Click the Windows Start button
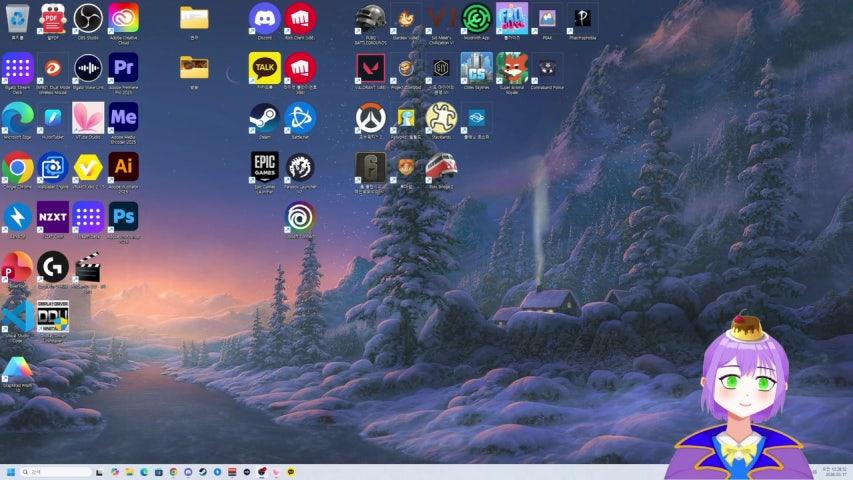This screenshot has height=480, width=853. coord(11,472)
